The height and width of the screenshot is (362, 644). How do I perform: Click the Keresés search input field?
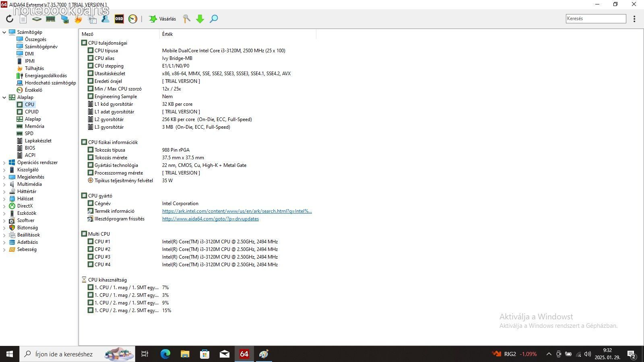click(x=596, y=19)
